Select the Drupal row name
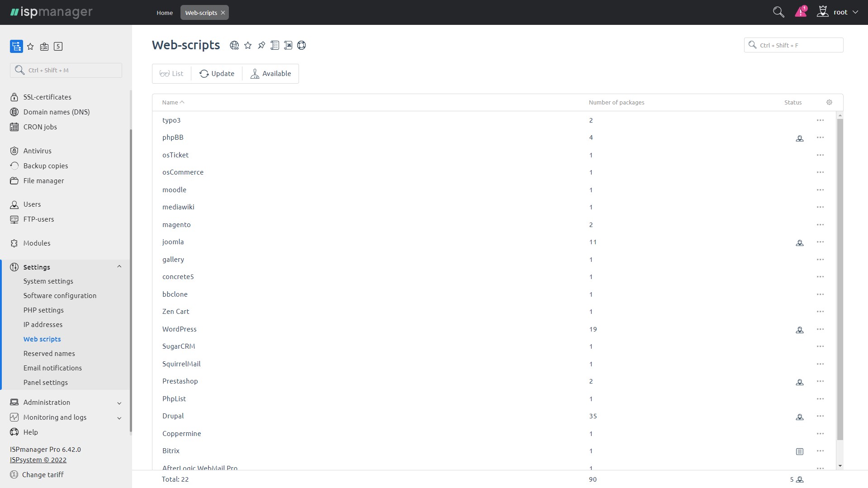Screen dimensions: 868x488 pyautogui.click(x=173, y=416)
